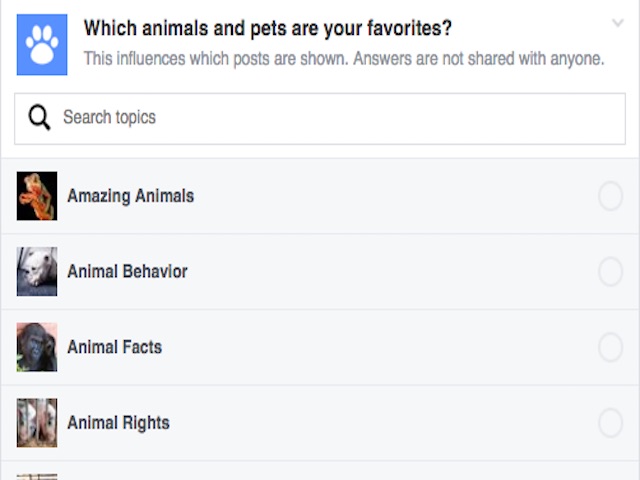Pick the Animal Rights topic label
Viewport: 640px width, 480px height.
[x=118, y=423]
